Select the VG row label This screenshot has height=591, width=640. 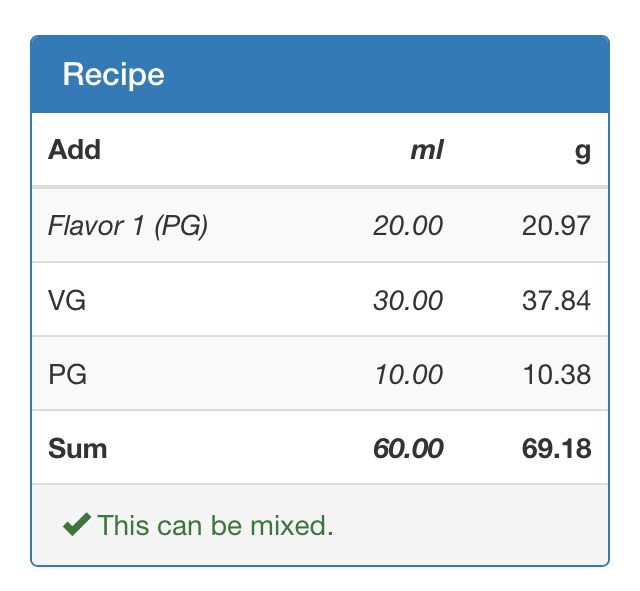[67, 300]
